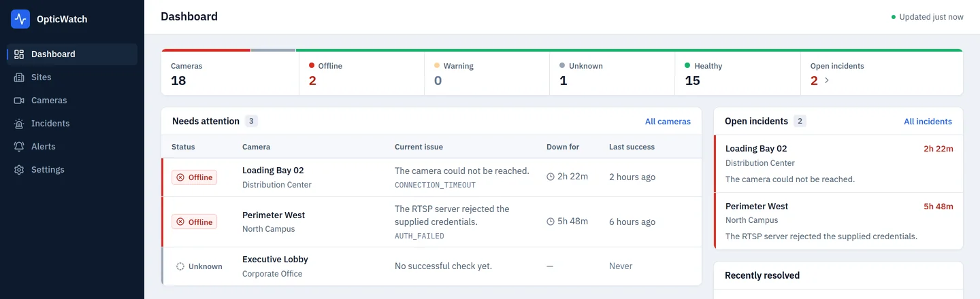Click the clock icon beside 2h 22m
The width and height of the screenshot is (980, 299).
(x=551, y=177)
